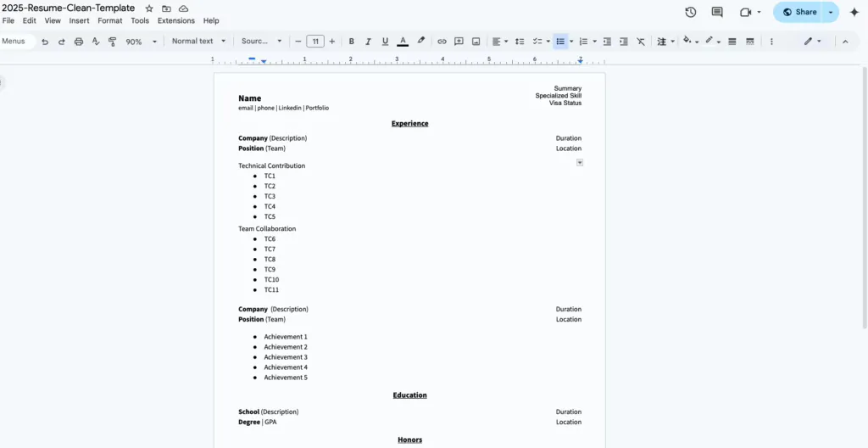Select the Paint format roller tool
This screenshot has width=868, height=448.
point(112,42)
